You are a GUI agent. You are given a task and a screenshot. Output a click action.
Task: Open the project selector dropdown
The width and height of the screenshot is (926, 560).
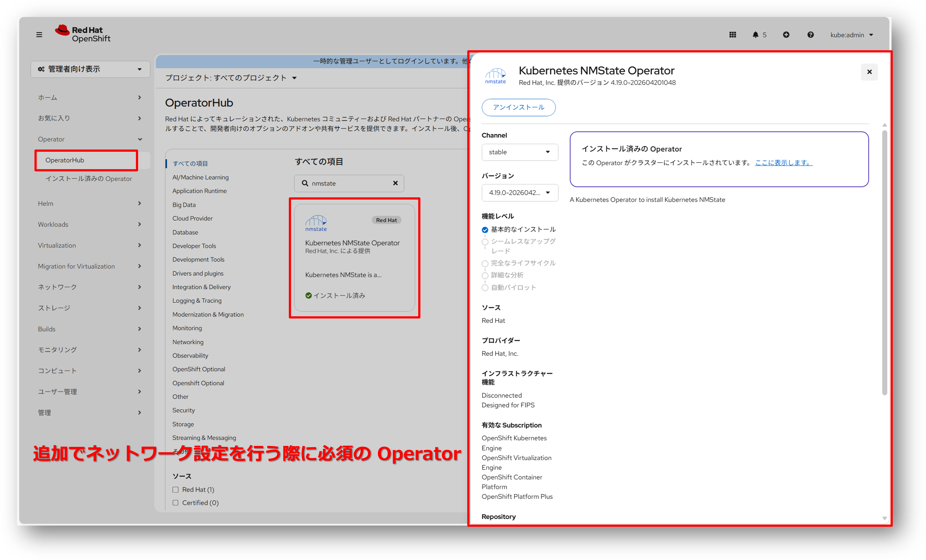click(231, 78)
